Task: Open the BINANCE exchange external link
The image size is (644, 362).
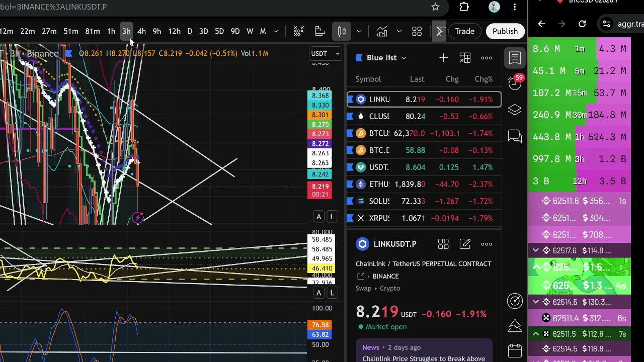Action: tap(378, 276)
